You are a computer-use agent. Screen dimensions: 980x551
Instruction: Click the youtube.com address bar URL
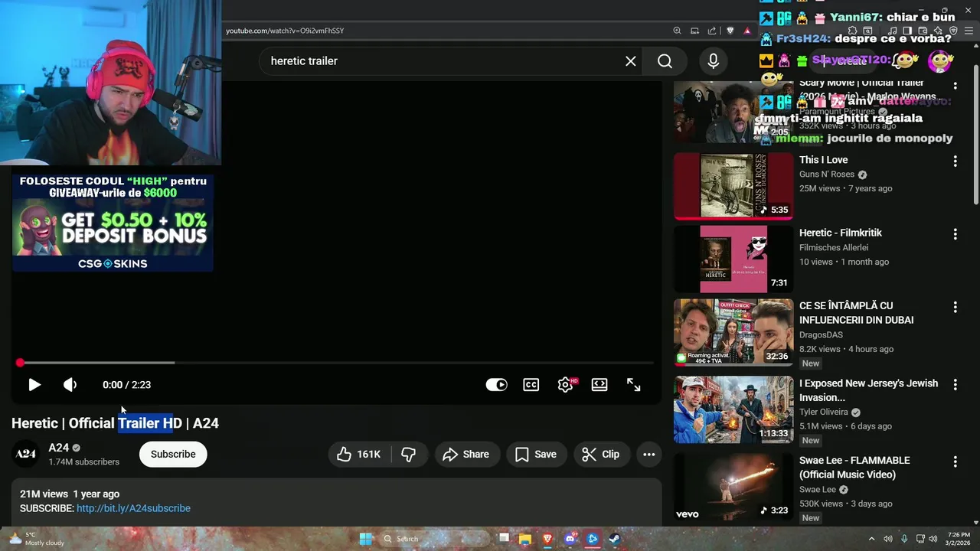285,31
